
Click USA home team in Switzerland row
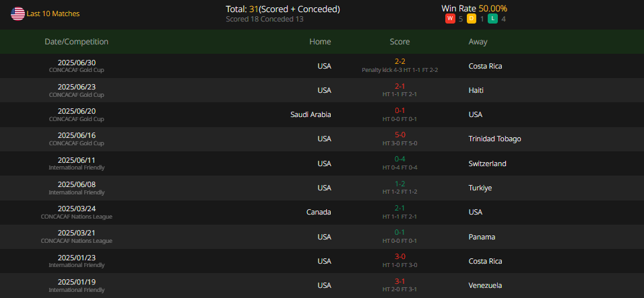point(324,163)
